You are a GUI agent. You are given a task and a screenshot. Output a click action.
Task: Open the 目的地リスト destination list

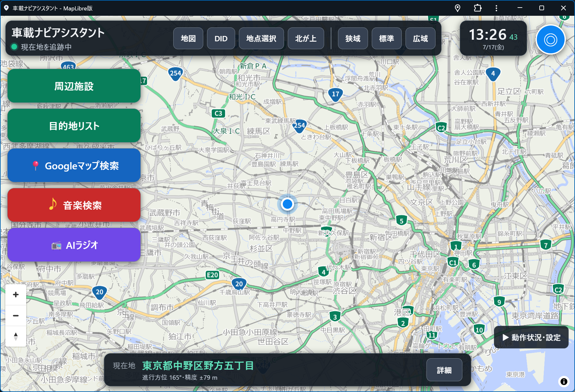pyautogui.click(x=74, y=126)
